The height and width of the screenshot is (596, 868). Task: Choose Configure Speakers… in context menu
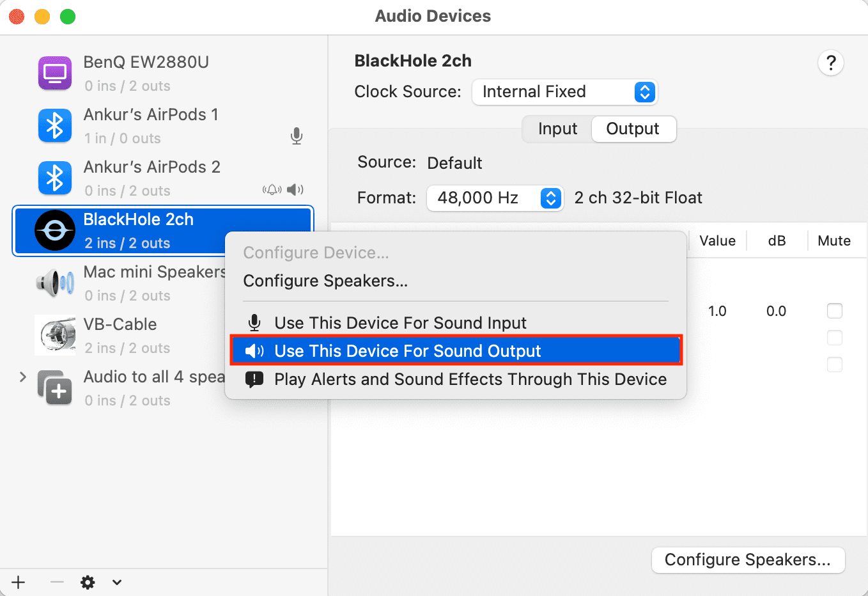325,281
